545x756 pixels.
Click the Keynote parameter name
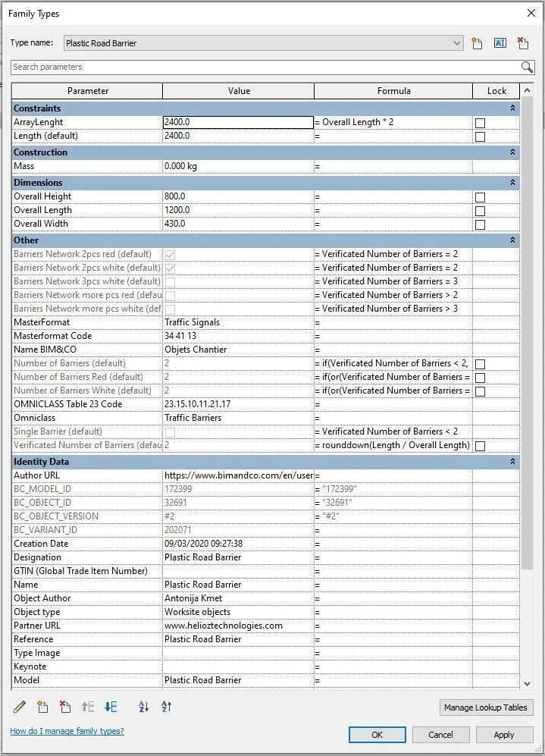pyautogui.click(x=30, y=667)
